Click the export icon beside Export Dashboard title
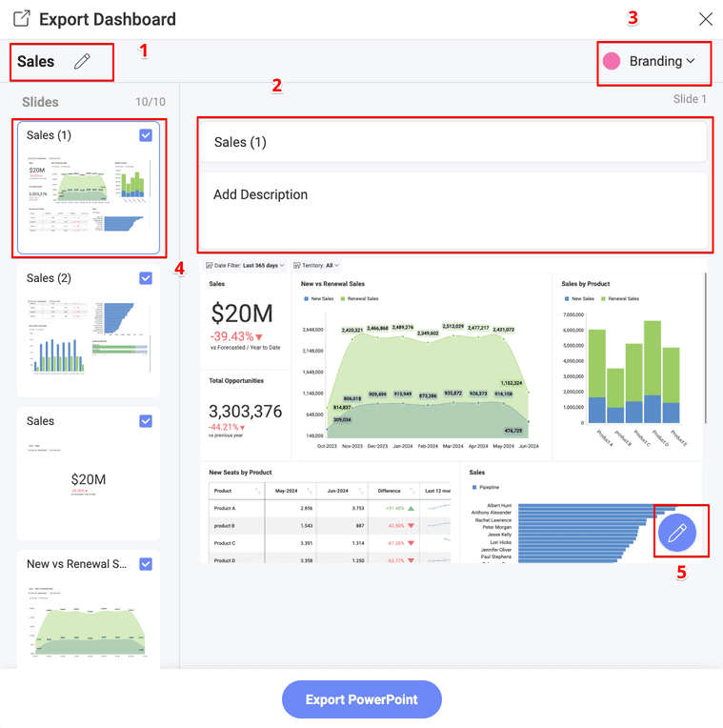Screen dimensions: 723x728 point(22,19)
